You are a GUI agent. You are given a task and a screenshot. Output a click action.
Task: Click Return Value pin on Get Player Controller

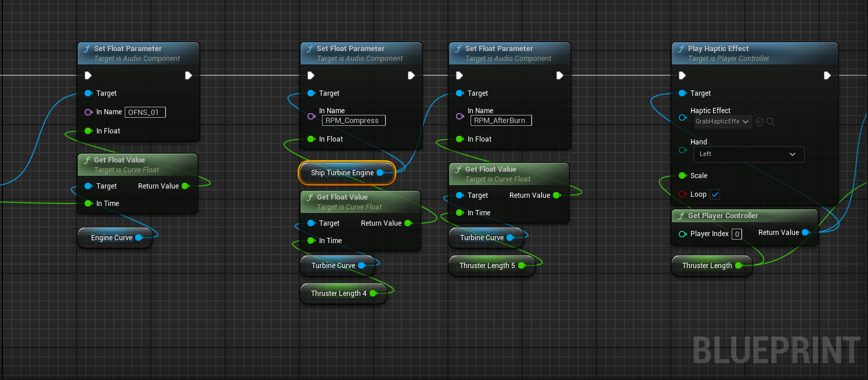[x=806, y=233]
